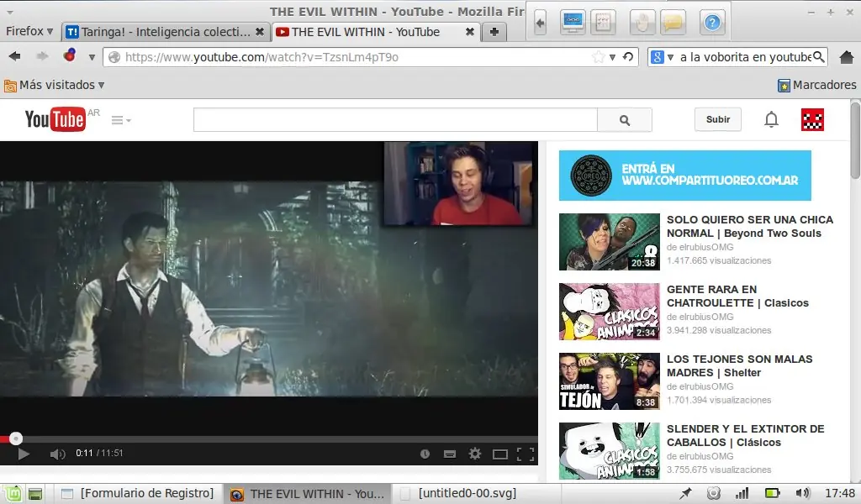
Task: Go to the Firefox home page
Action: (x=847, y=56)
